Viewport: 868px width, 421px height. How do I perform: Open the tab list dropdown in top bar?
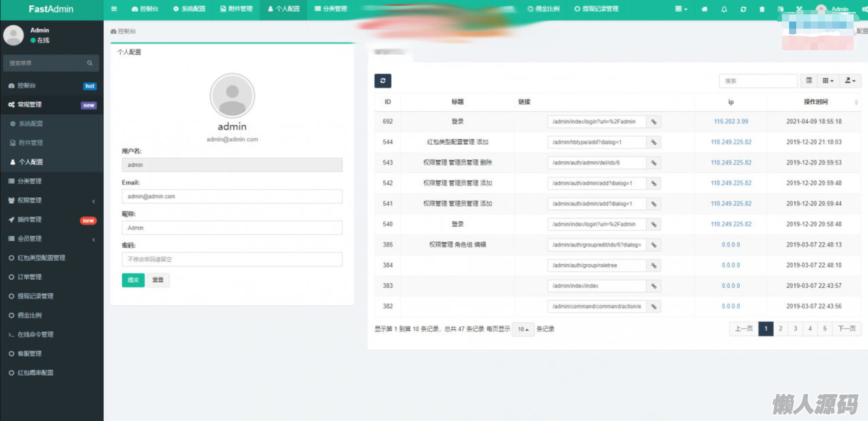pyautogui.click(x=681, y=9)
